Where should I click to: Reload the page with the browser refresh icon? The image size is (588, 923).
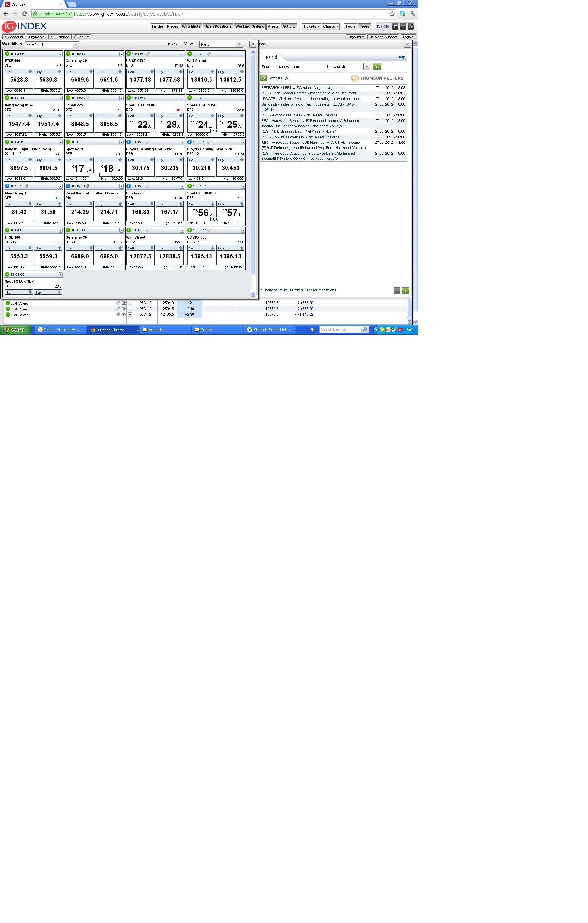point(25,14)
